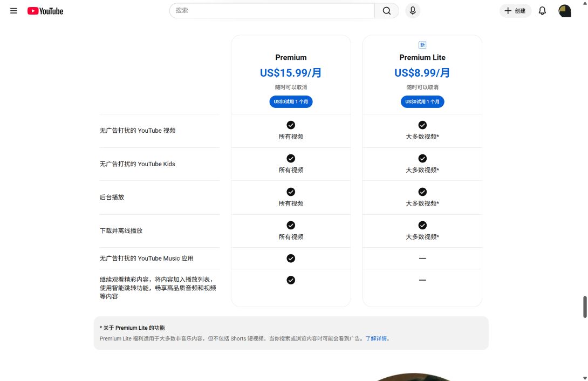This screenshot has width=588, height=381.
Task: Click the Premium Lite plan heading
Action: tap(422, 57)
